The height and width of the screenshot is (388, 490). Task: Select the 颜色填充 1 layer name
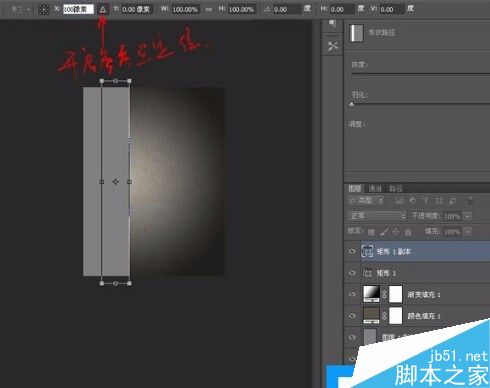(424, 316)
